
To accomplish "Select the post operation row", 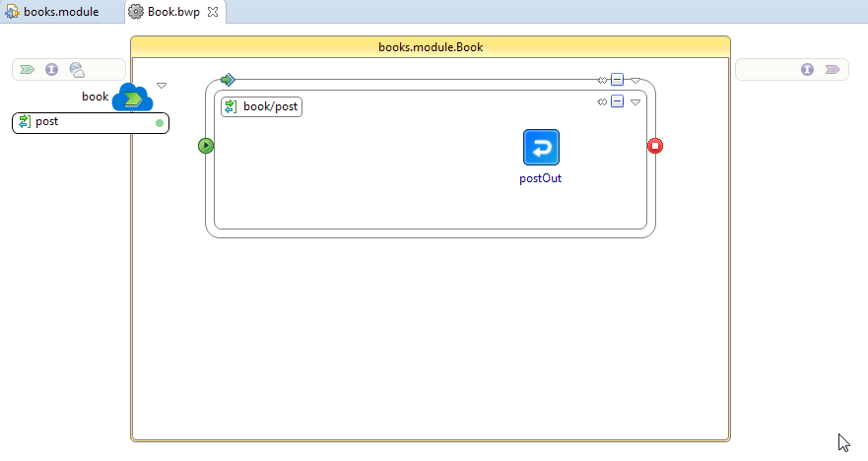I will click(x=91, y=123).
